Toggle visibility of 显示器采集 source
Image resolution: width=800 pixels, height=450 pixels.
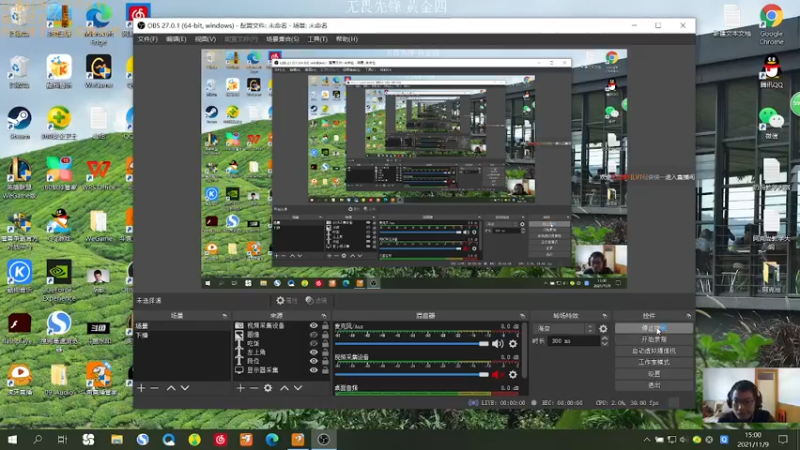314,370
